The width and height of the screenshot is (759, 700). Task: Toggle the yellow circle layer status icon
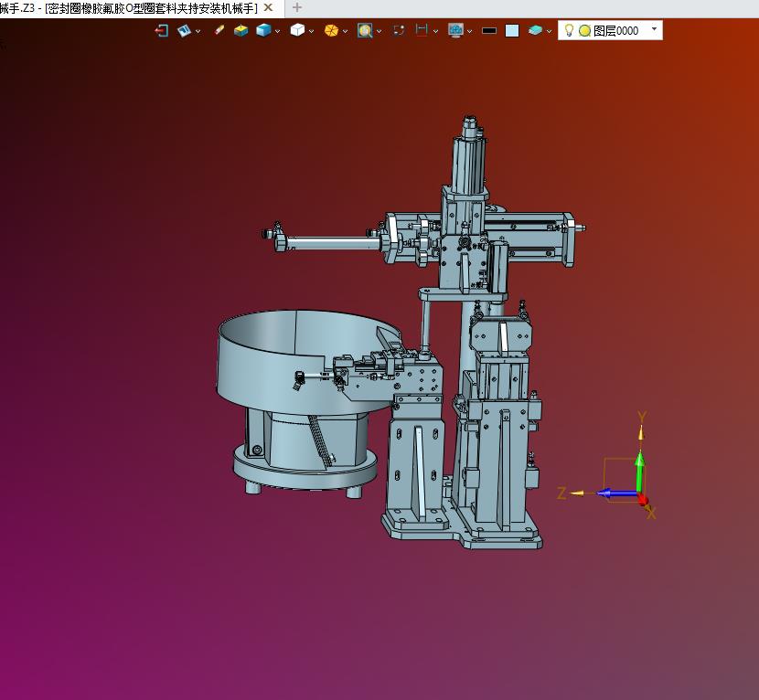coord(584,30)
